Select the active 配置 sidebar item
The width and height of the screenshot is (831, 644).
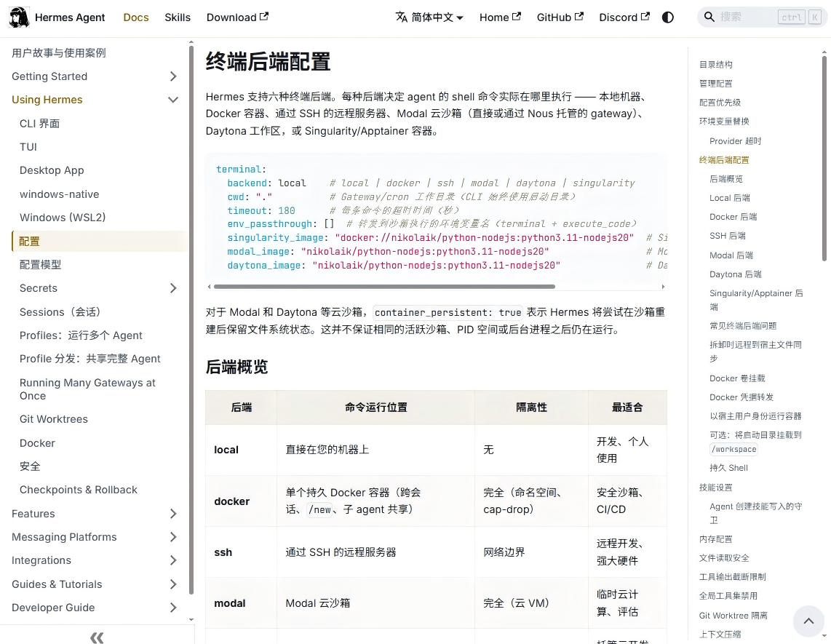point(100,241)
